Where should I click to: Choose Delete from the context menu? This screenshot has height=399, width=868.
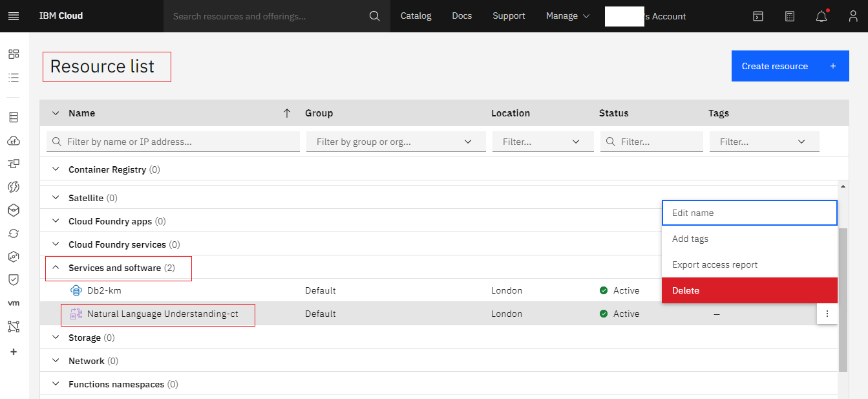click(750, 290)
